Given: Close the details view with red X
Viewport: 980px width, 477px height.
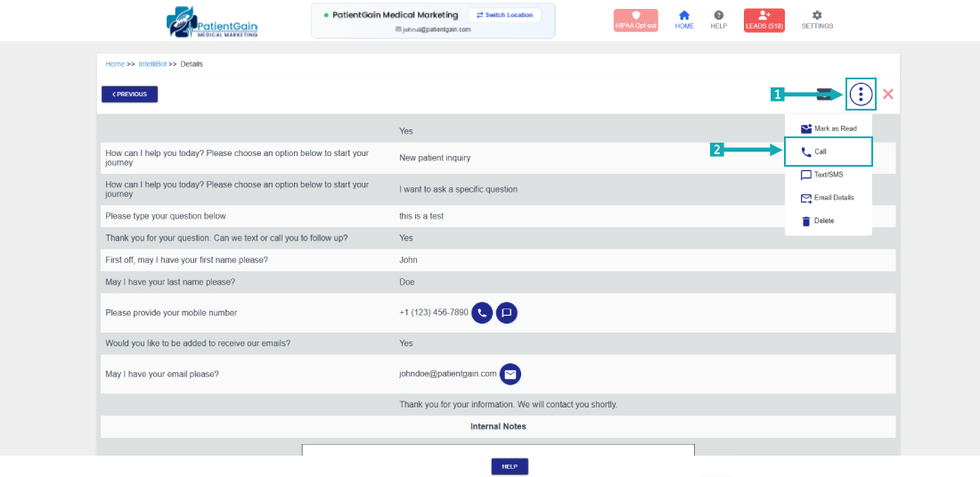Looking at the screenshot, I should coord(888,95).
